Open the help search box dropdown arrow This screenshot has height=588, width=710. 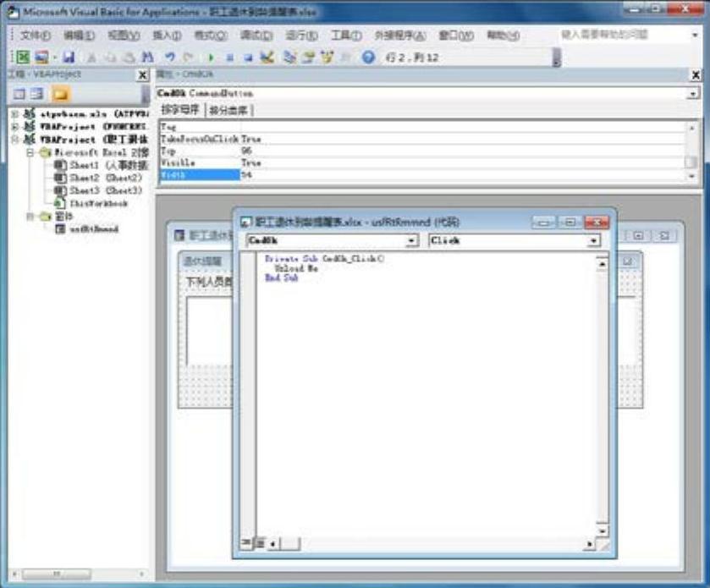point(695,35)
